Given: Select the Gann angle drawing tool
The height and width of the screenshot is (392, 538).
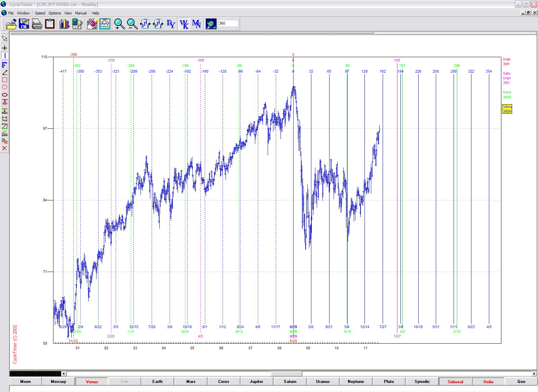Looking at the screenshot, I should [x=5, y=133].
